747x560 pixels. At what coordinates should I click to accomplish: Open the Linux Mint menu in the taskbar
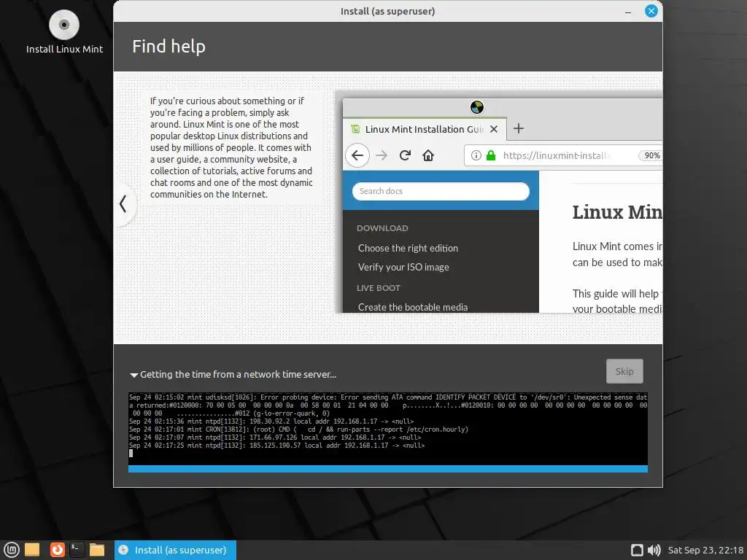pyautogui.click(x=12, y=550)
